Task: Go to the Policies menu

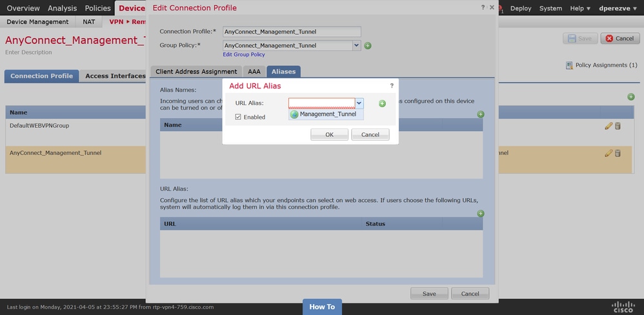Action: click(x=97, y=8)
